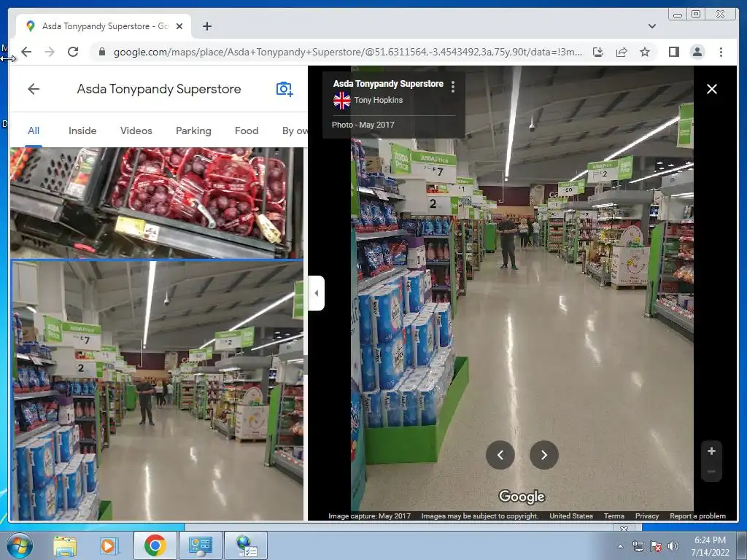Click the Photo - May 2017 label
This screenshot has width=747, height=560.
click(x=363, y=125)
